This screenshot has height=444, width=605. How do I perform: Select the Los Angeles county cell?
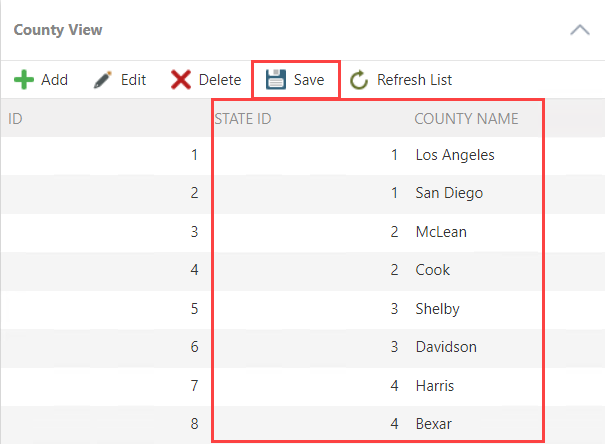(x=455, y=155)
